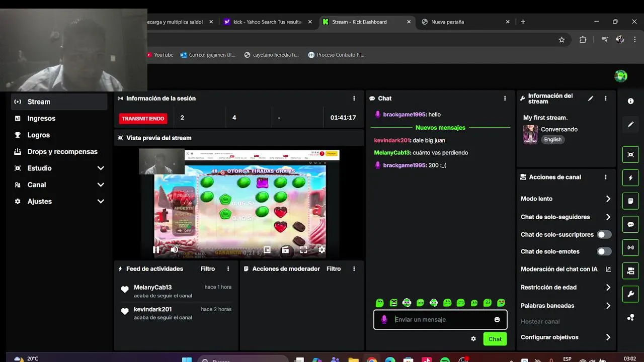The width and height of the screenshot is (644, 362).
Task: Send message with green Chat button
Action: coord(495,339)
